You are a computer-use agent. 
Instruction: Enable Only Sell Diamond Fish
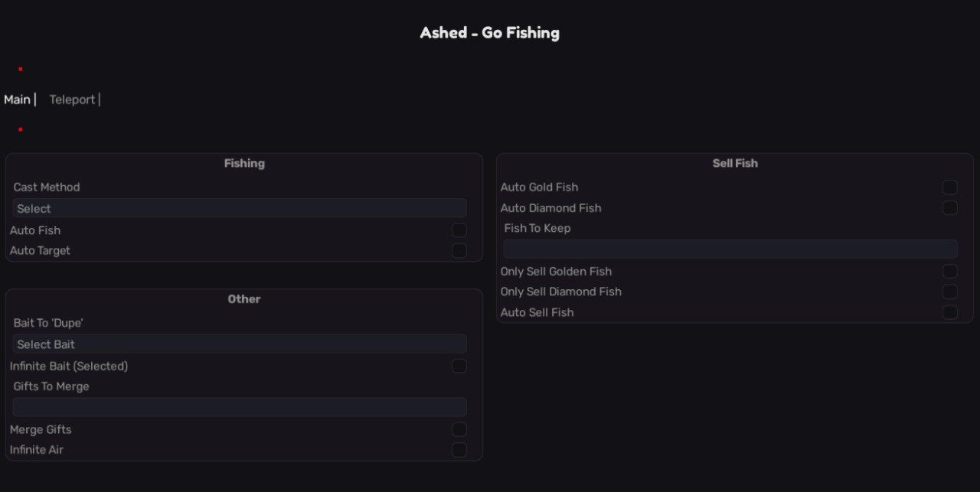point(949,292)
